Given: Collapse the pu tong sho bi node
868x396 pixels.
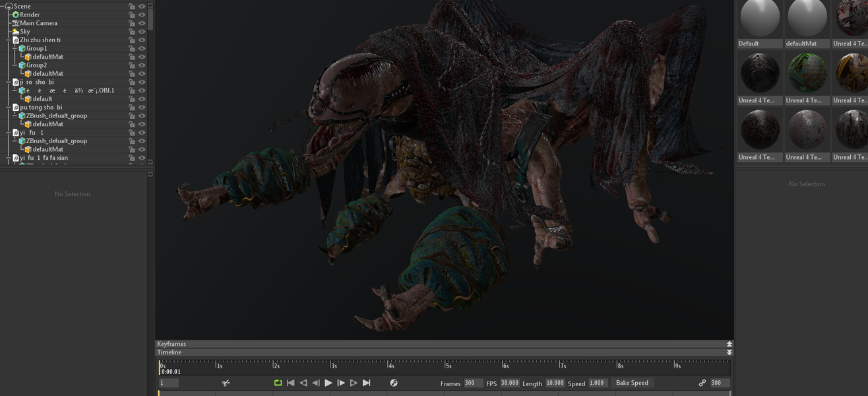Looking at the screenshot, I should (x=9, y=108).
